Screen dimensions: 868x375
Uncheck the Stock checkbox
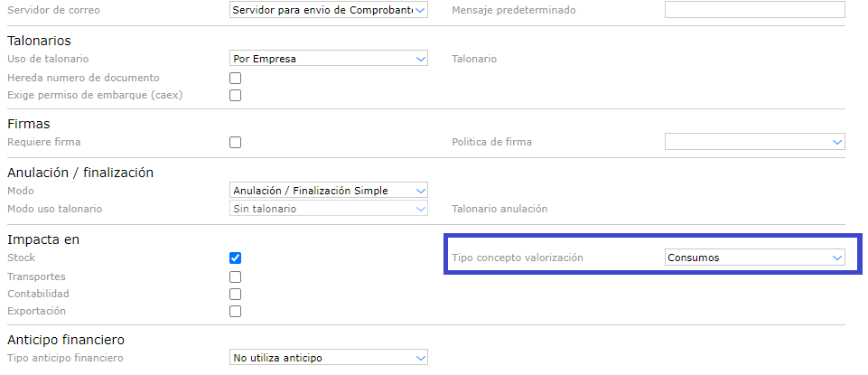pos(236,258)
